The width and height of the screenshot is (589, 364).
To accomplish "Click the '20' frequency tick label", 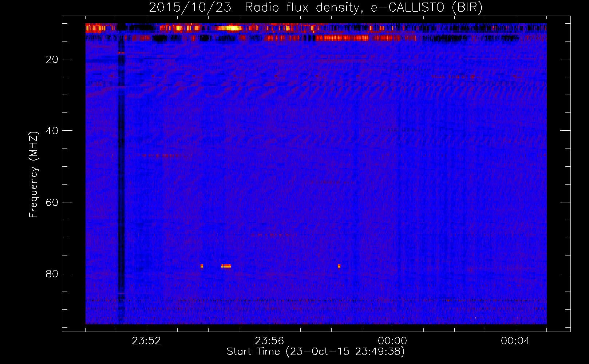I will (52, 60).
